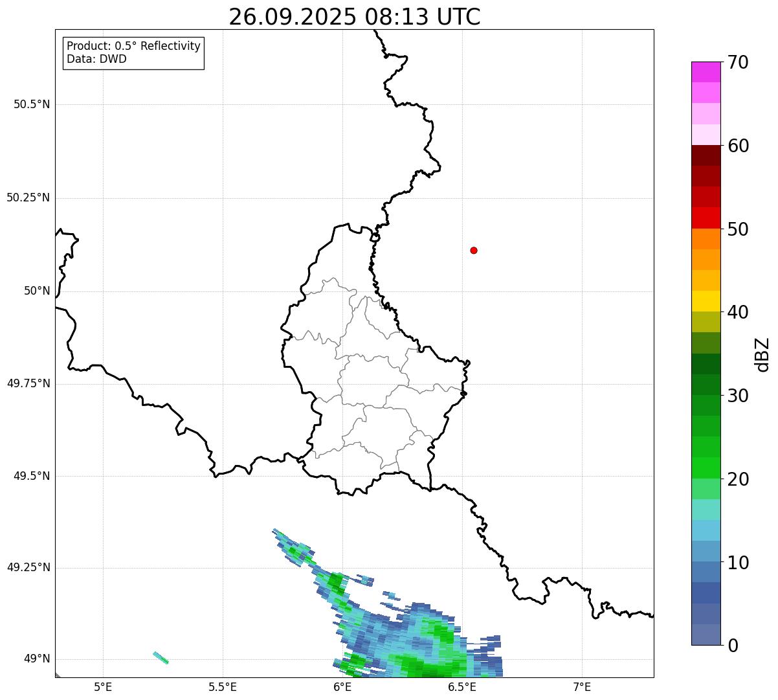Click the small isolated echo near 5.25°E
778x700 pixels.
tap(161, 658)
